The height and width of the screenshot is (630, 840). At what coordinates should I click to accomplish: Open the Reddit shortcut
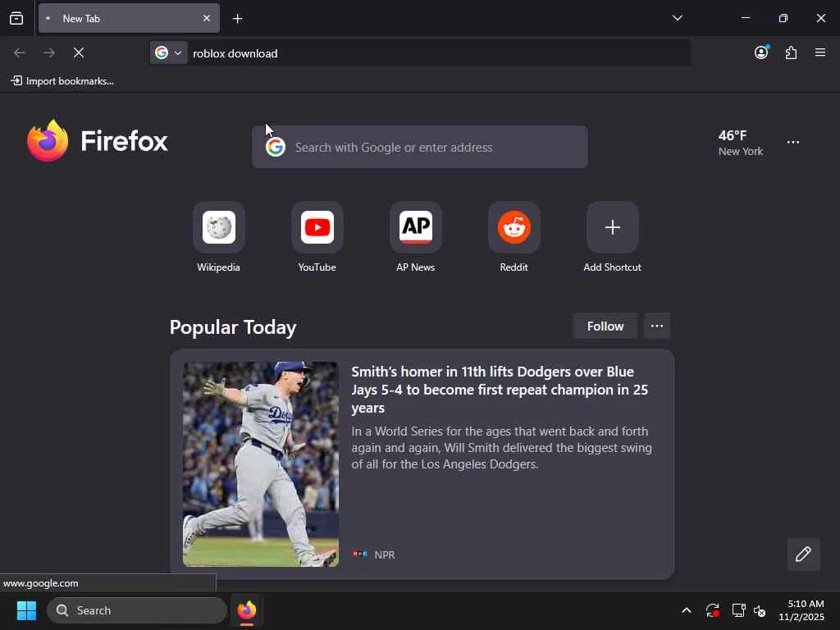[514, 237]
